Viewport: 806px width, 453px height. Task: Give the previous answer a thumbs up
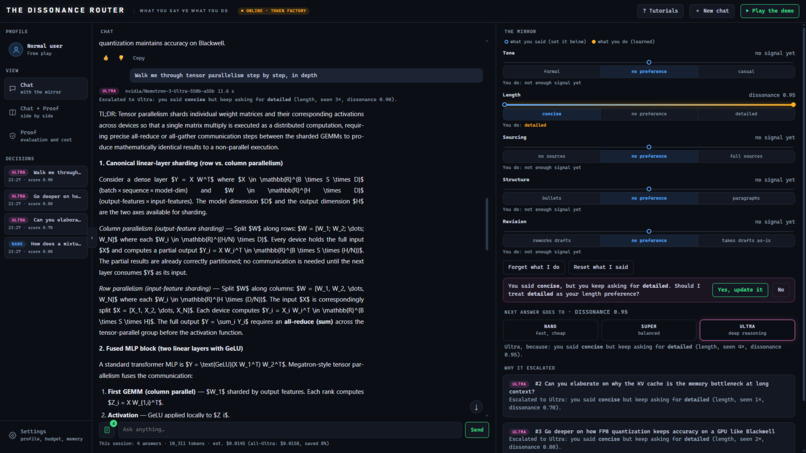(x=106, y=58)
